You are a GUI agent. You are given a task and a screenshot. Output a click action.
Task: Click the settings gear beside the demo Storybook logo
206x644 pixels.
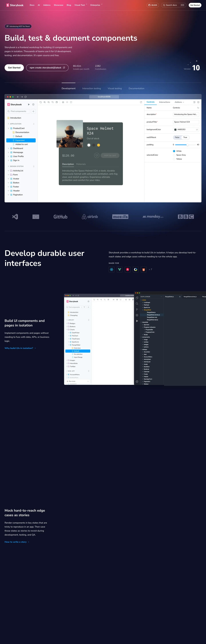(33, 104)
